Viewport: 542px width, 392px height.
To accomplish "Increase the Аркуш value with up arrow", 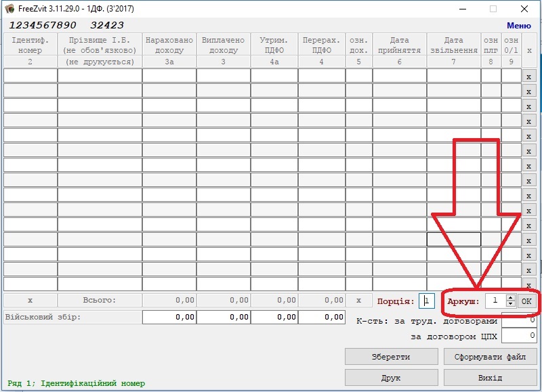I will pyautogui.click(x=510, y=297).
